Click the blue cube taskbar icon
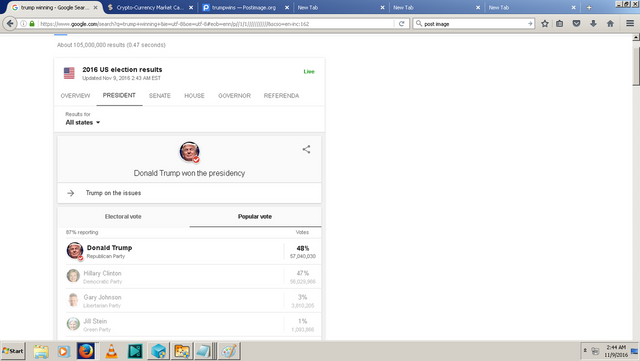The image size is (640, 361). point(158,351)
